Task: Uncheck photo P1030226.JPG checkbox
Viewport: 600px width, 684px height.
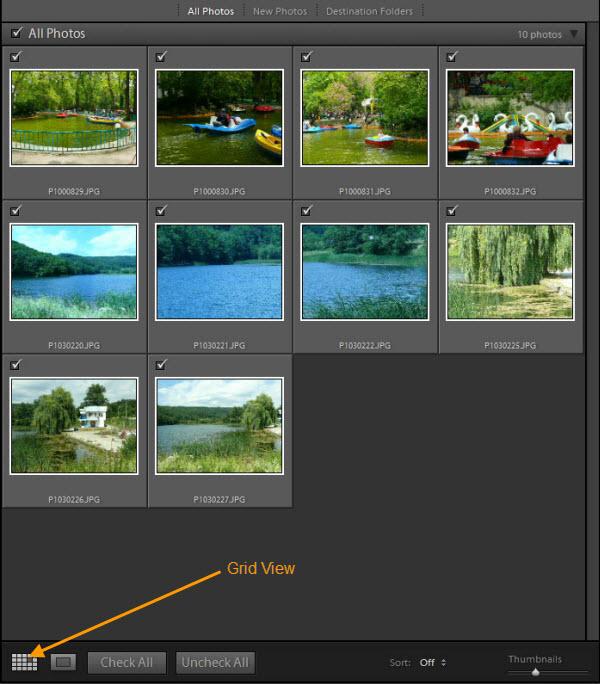Action: pos(16,365)
